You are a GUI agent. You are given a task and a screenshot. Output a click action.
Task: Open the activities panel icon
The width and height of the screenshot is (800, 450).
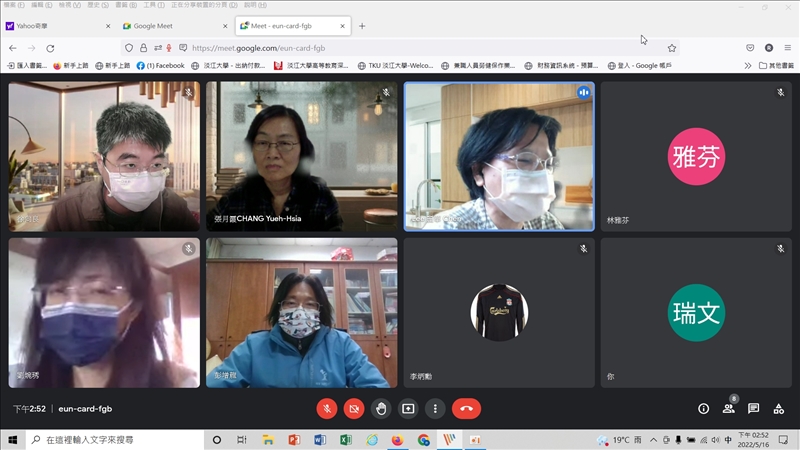778,408
